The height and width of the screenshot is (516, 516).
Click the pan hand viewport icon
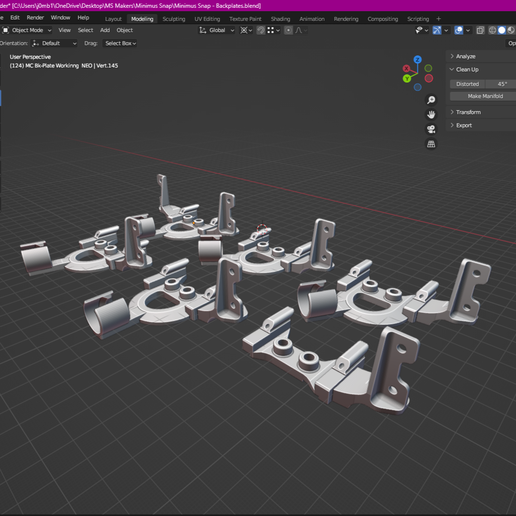coord(431,114)
